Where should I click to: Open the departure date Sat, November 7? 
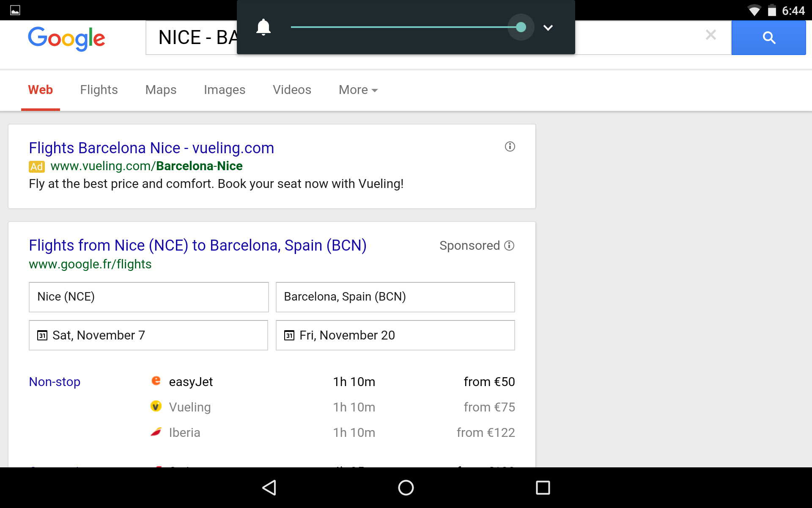pos(148,335)
